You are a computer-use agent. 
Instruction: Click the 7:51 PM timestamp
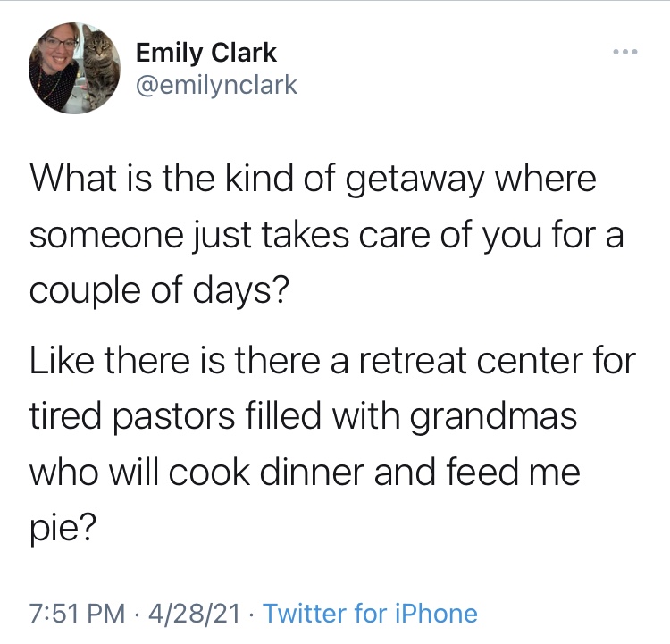coord(76,614)
